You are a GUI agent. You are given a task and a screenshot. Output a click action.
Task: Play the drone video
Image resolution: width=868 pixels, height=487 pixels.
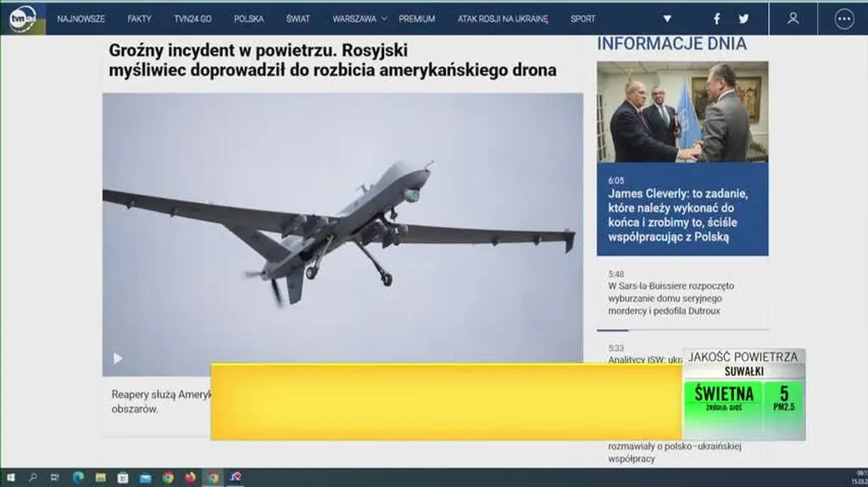[118, 358]
